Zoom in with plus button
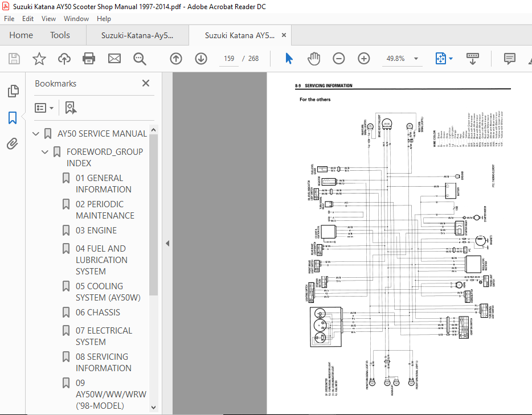The width and height of the screenshot is (532, 415). tap(364, 59)
